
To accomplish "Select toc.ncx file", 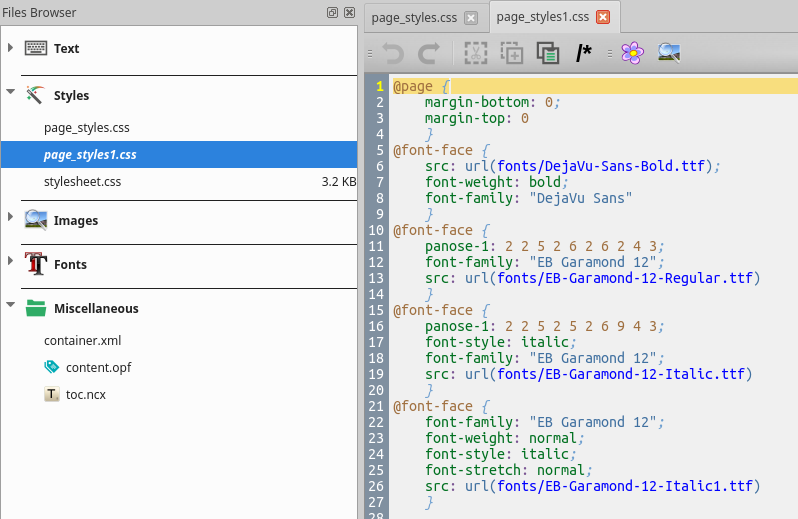I will [87, 394].
